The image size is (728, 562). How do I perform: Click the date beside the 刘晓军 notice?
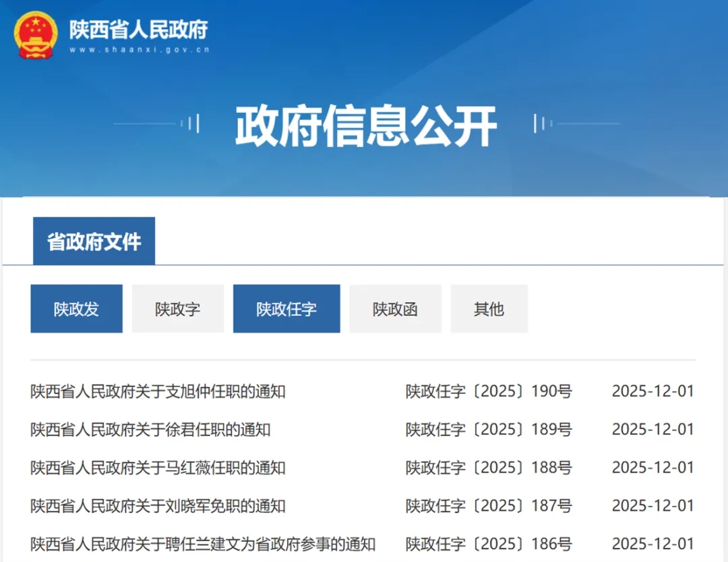coord(653,505)
